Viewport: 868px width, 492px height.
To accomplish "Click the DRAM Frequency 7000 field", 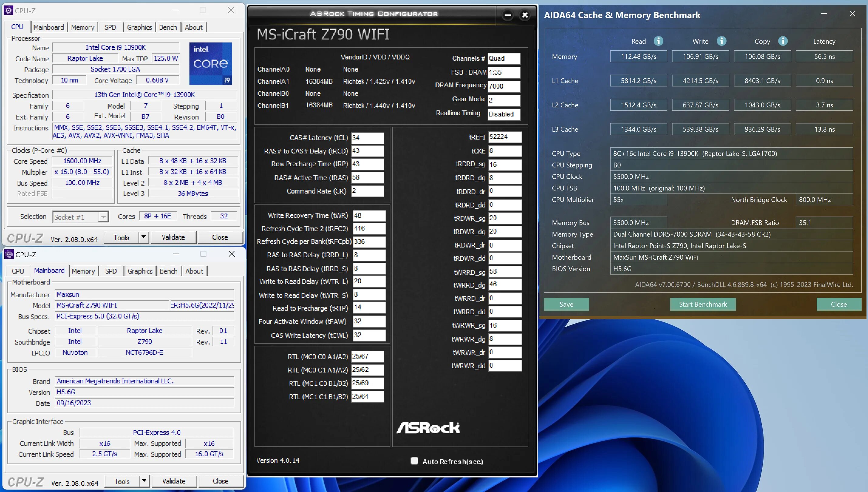I will pyautogui.click(x=504, y=86).
